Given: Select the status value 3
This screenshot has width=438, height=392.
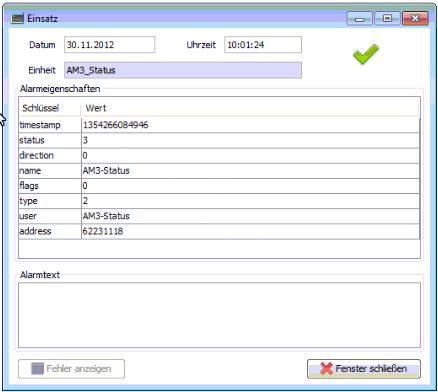Looking at the screenshot, I should pos(250,140).
